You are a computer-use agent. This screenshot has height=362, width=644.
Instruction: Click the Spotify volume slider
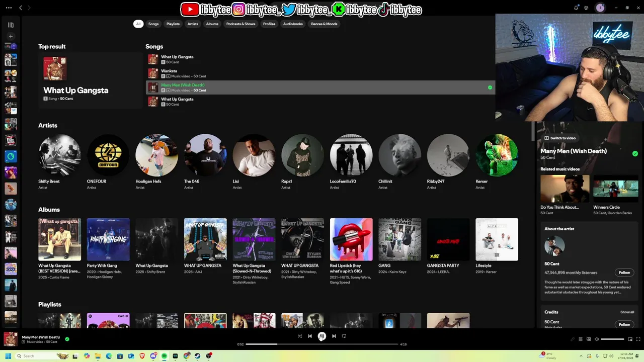pos(612,339)
